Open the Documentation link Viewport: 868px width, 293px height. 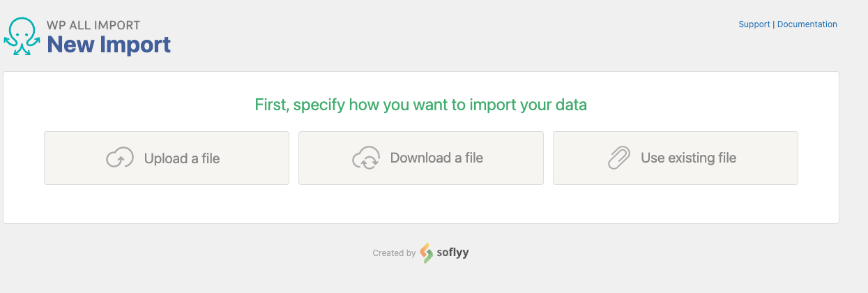(x=807, y=24)
